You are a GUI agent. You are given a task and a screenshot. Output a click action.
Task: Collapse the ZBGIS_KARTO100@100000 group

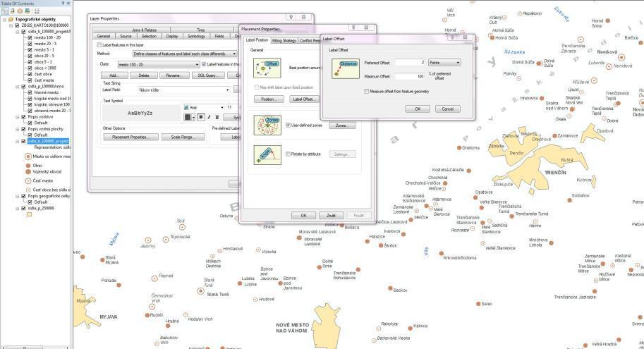11,25
